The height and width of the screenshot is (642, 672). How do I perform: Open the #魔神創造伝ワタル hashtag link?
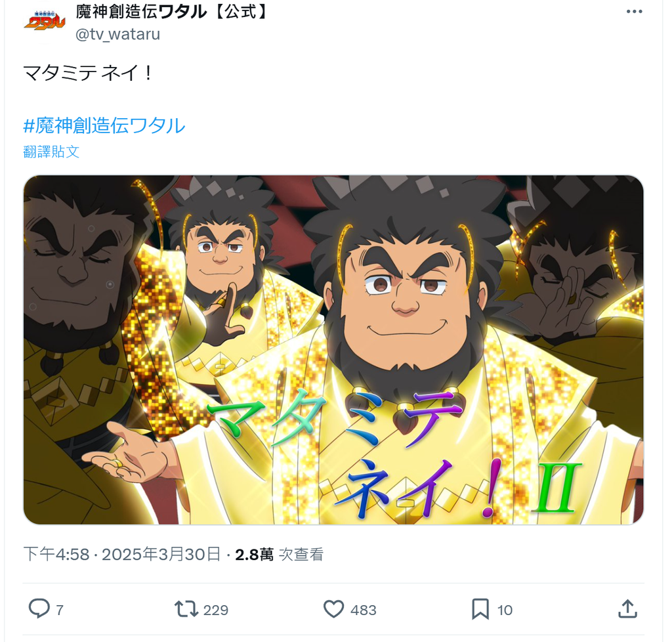tap(104, 125)
